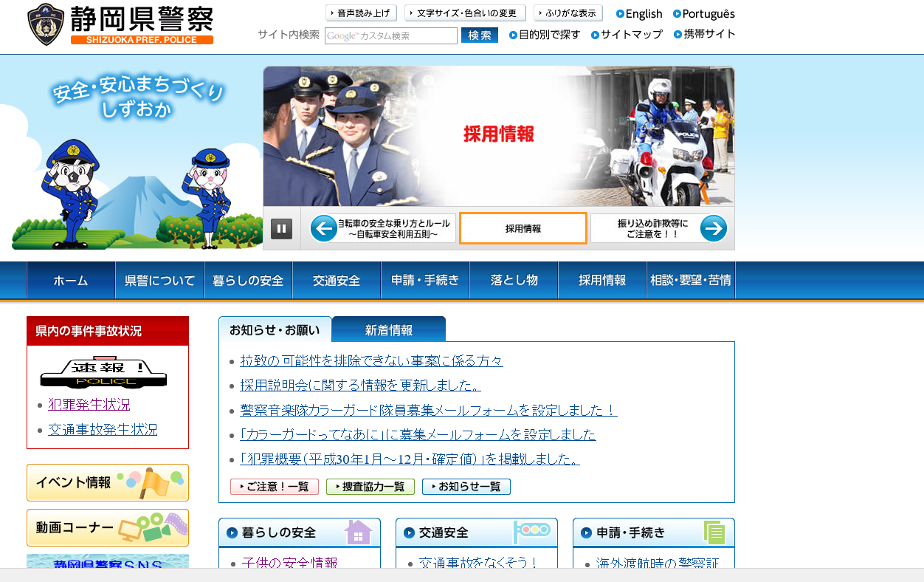Image resolution: width=924 pixels, height=582 pixels.
Task: Click the 県内の事件事故状況 header
Action: point(108,331)
